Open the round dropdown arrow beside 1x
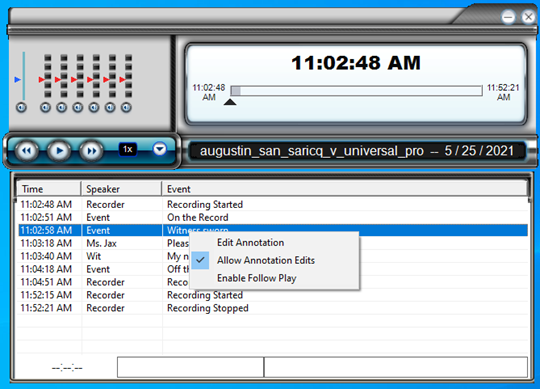The image size is (540, 389). click(x=159, y=149)
